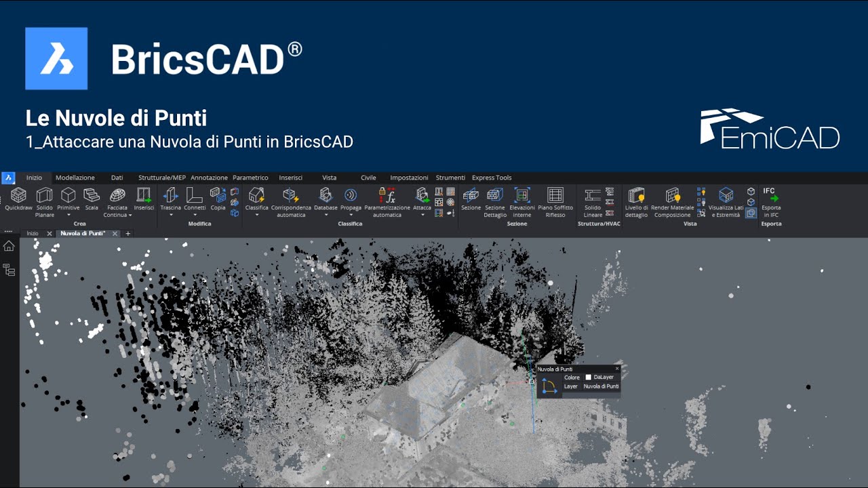Click the Propaga tool
The image size is (868, 488).
pos(351,200)
